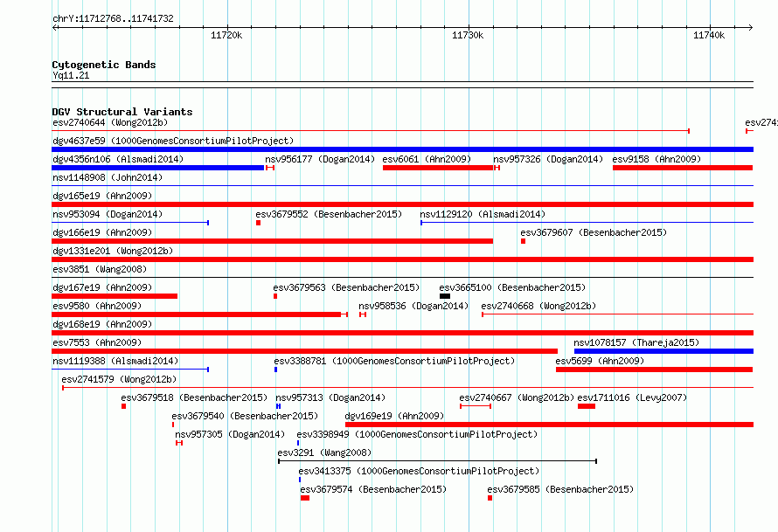Open the nsv958536 (Dogan2014) label

point(413,306)
